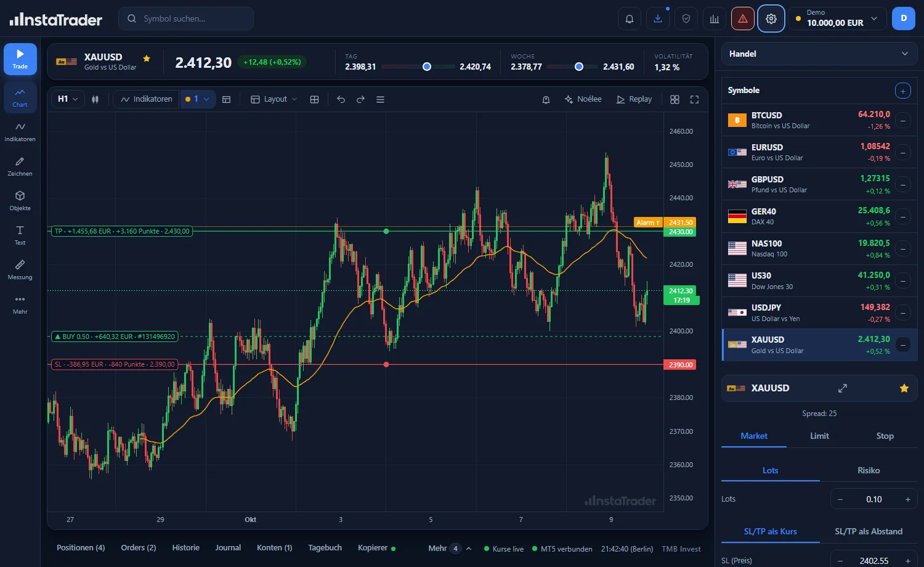Switch to the Limit order tab
Image resolution: width=924 pixels, height=567 pixels.
(819, 436)
